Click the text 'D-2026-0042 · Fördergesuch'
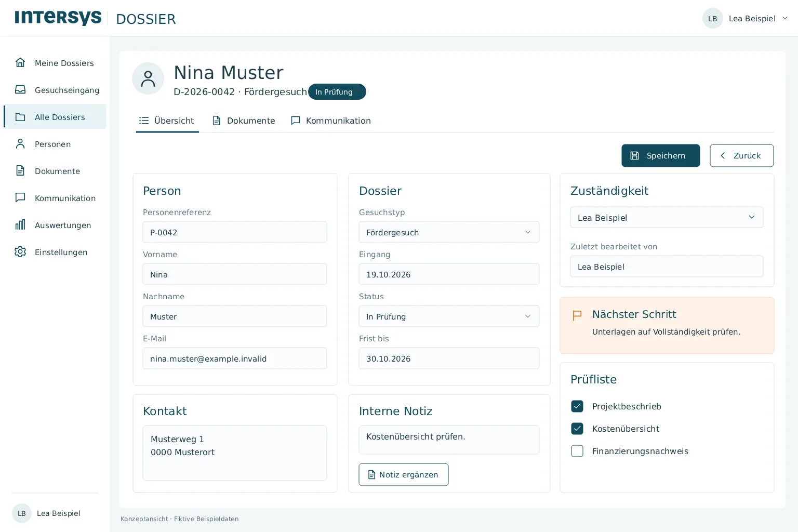This screenshot has width=798, height=532. (x=240, y=92)
